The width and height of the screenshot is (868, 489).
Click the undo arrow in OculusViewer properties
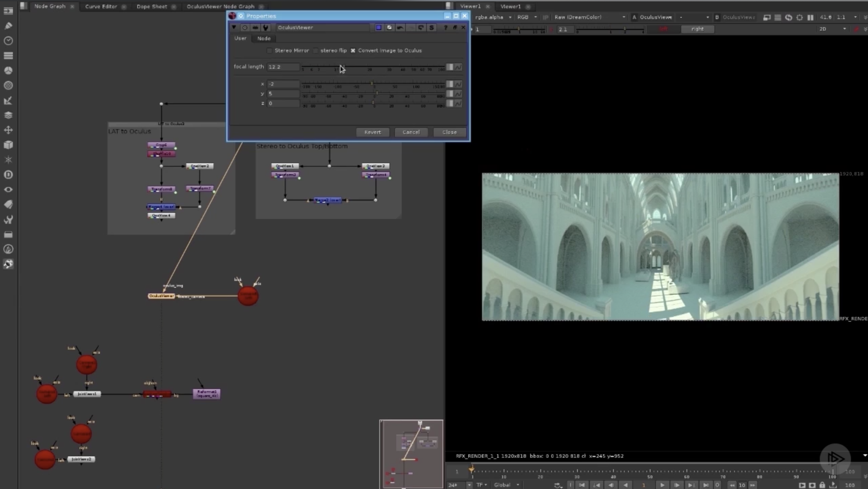click(x=400, y=28)
